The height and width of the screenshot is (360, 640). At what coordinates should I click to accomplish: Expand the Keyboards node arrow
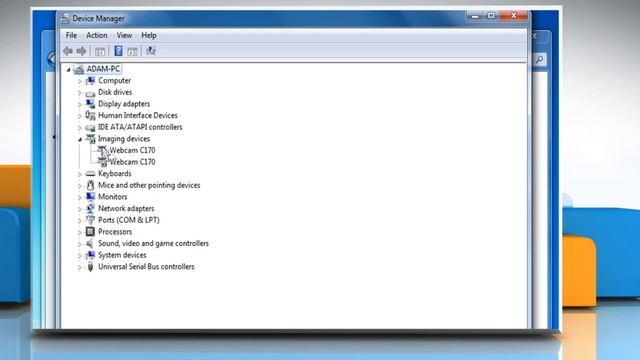click(80, 174)
